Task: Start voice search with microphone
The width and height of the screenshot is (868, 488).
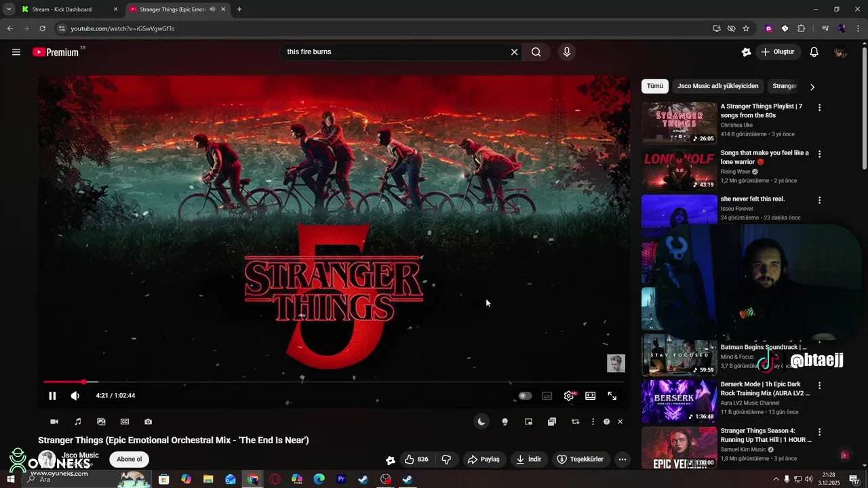Action: coord(567,52)
